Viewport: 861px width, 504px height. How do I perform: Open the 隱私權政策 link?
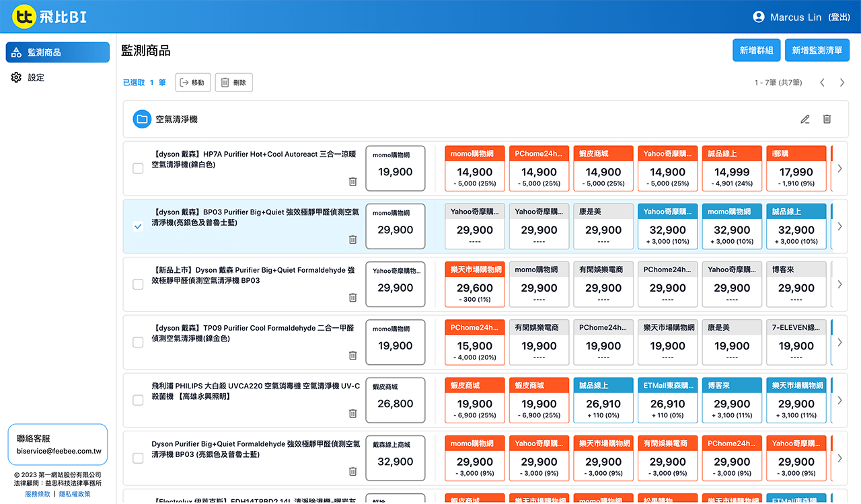[x=75, y=494]
